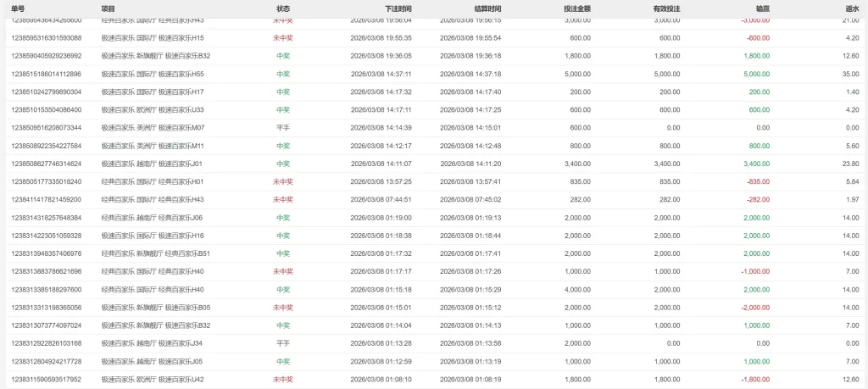
Task: Select order number 1238311590593517952
Action: click(x=46, y=380)
